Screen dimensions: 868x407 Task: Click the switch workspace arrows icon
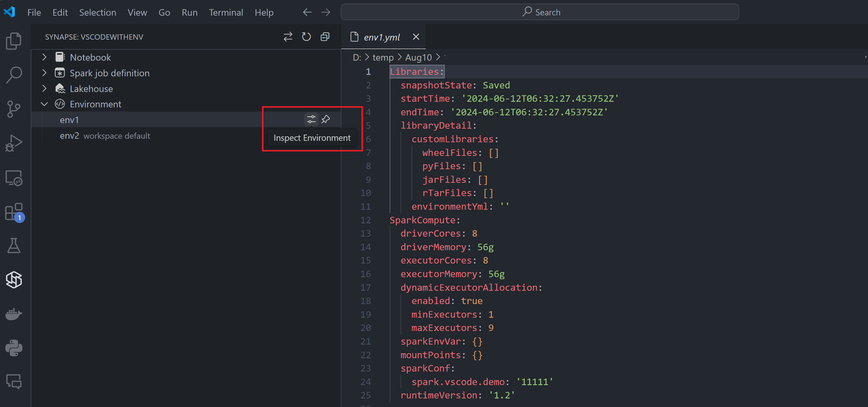click(288, 37)
